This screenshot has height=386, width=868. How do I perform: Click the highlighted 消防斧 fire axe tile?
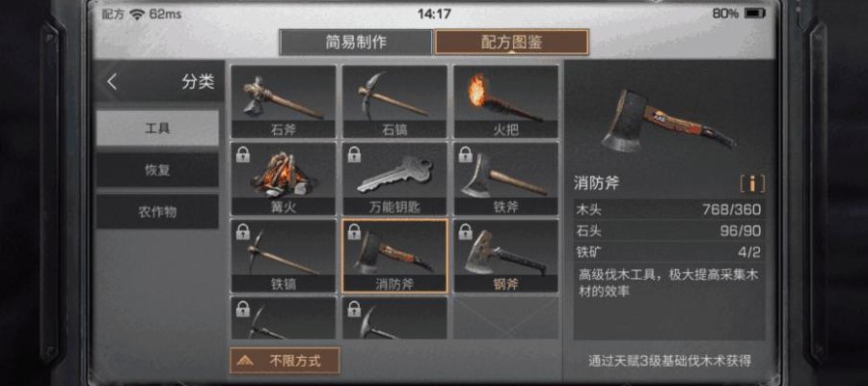(394, 256)
